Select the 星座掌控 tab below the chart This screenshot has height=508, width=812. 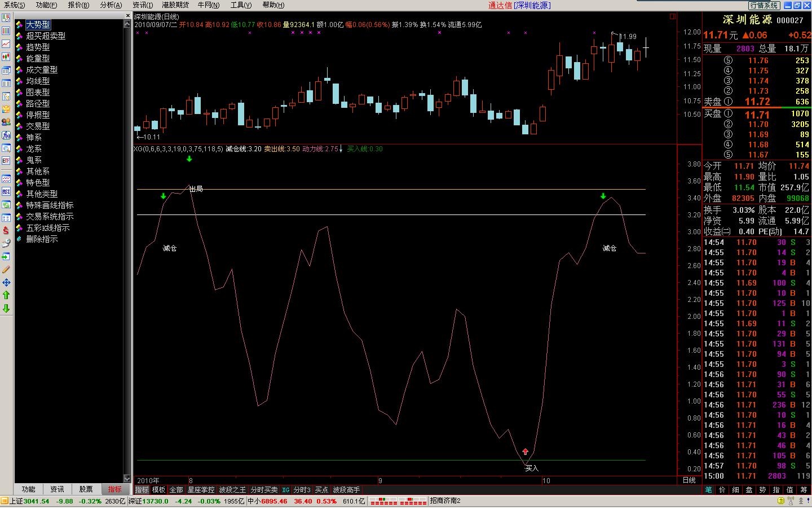(201, 490)
